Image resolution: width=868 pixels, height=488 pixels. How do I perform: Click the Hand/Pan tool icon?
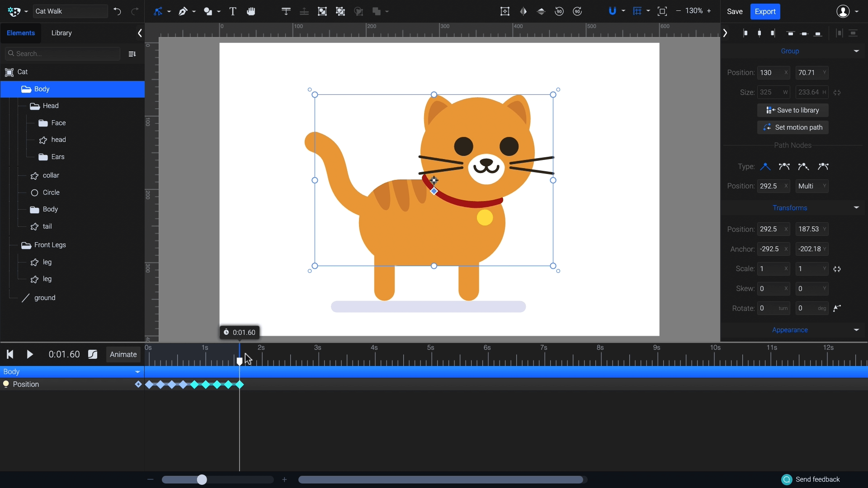coord(250,11)
